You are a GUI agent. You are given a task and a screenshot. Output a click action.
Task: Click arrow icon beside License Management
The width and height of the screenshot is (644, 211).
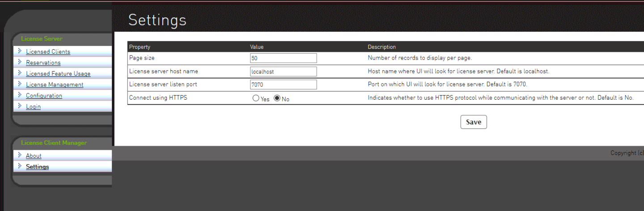point(20,84)
